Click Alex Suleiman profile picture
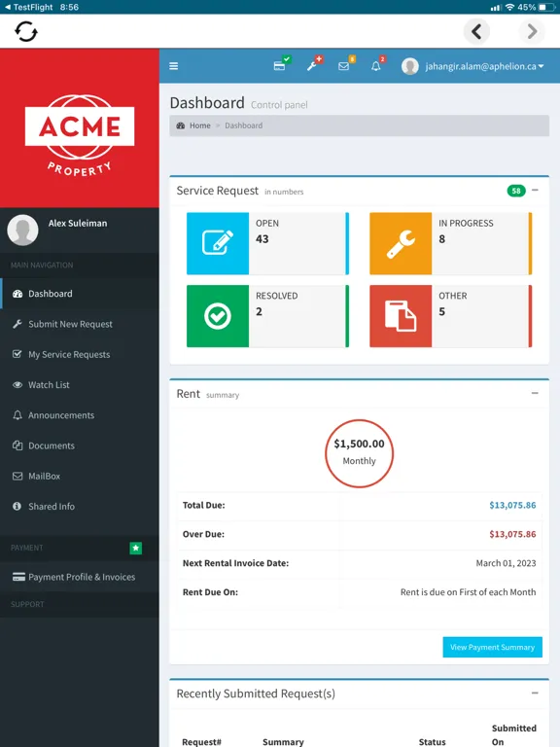560x747 pixels. click(23, 230)
